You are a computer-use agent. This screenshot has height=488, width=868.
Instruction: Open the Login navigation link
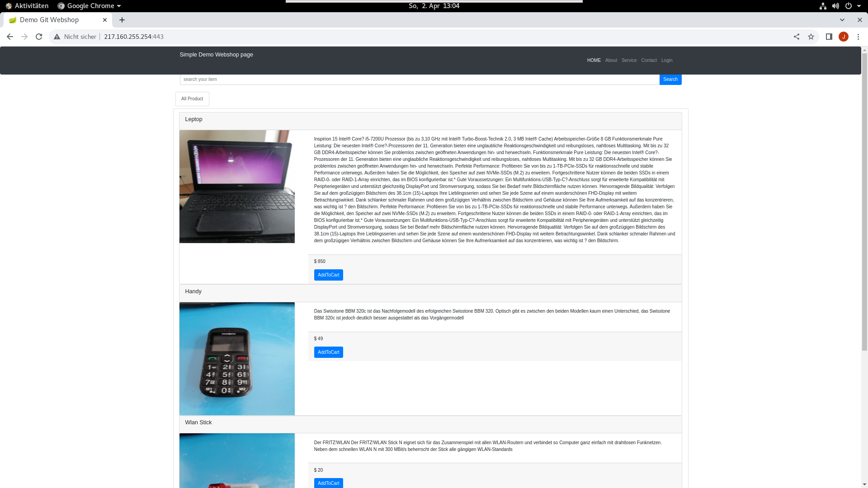[667, 61]
